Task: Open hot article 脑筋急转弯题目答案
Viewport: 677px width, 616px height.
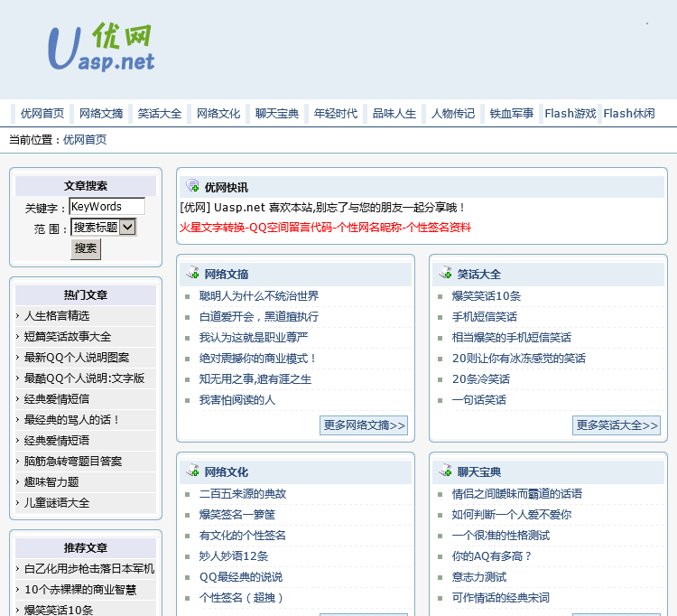Action: pyautogui.click(x=73, y=462)
